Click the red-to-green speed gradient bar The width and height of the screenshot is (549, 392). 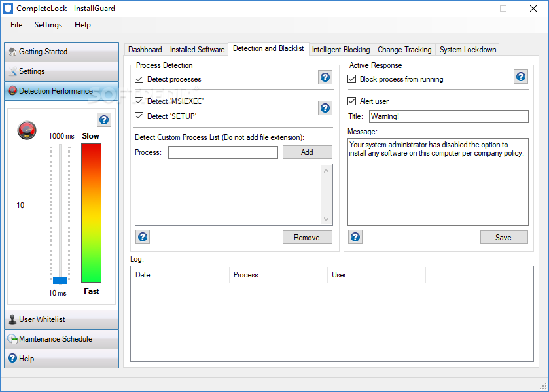coord(91,213)
